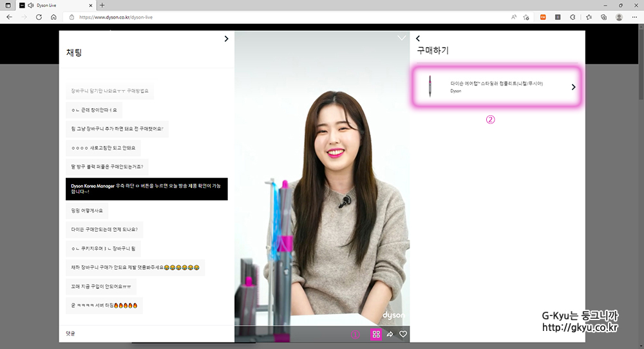Click chat message 'ㅇㅇㅇㅇ 새로고침만 되고 안돼요'

103,148
